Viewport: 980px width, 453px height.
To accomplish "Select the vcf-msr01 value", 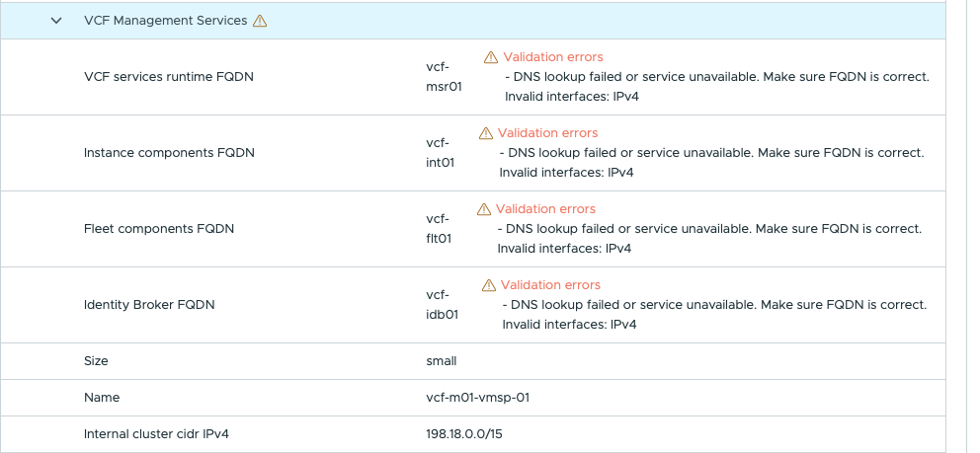I will pyautogui.click(x=444, y=77).
